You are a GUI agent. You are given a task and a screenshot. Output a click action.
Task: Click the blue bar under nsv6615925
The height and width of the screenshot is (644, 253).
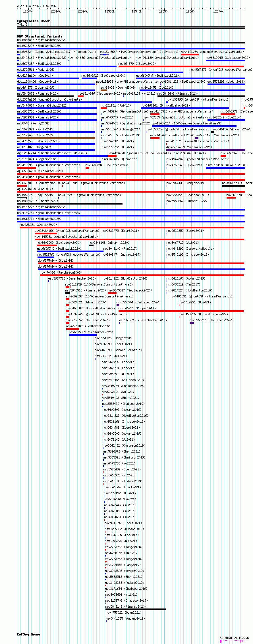[x=83, y=335]
